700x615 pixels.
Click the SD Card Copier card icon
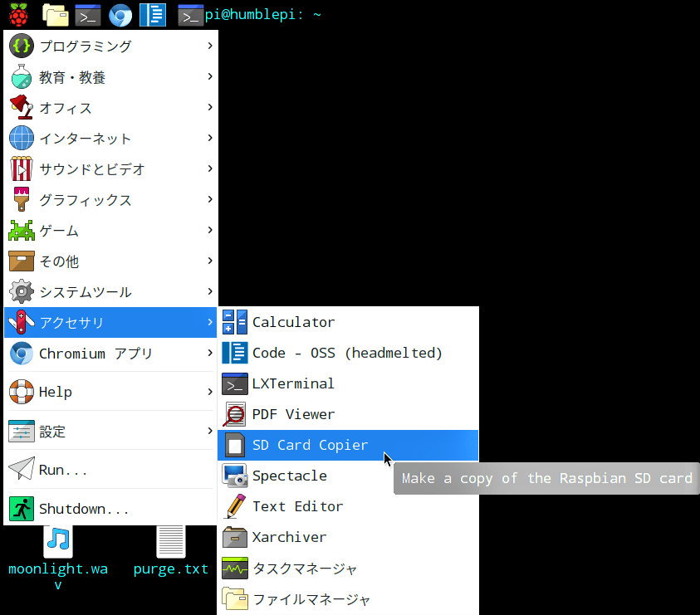point(235,445)
